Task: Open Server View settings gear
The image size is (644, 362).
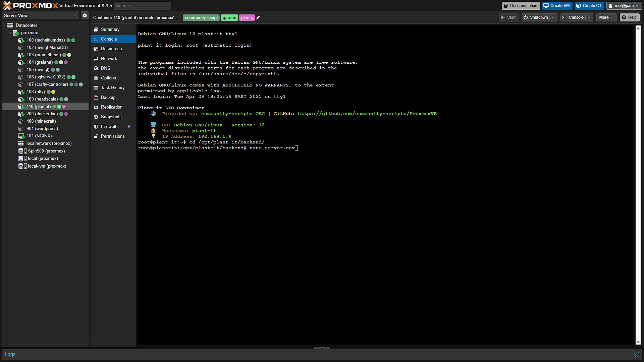Action: tap(85, 15)
